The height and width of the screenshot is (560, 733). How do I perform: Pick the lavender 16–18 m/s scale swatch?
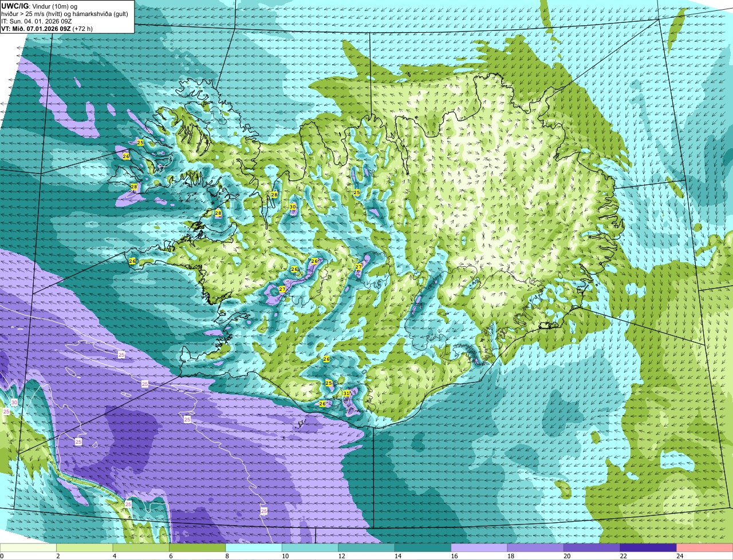(x=479, y=547)
